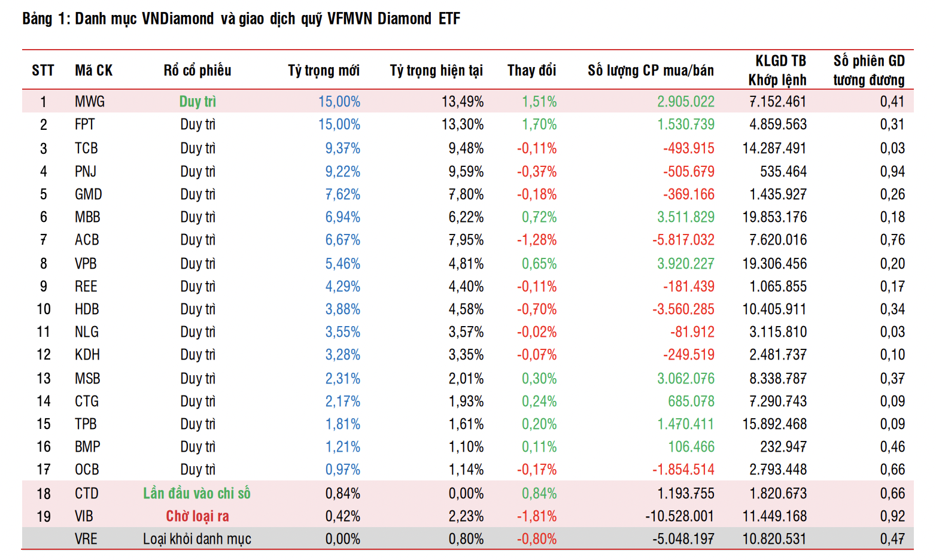Screen dimensions: 936x560
Task: Click the -1,81% change value
Action: [537, 516]
